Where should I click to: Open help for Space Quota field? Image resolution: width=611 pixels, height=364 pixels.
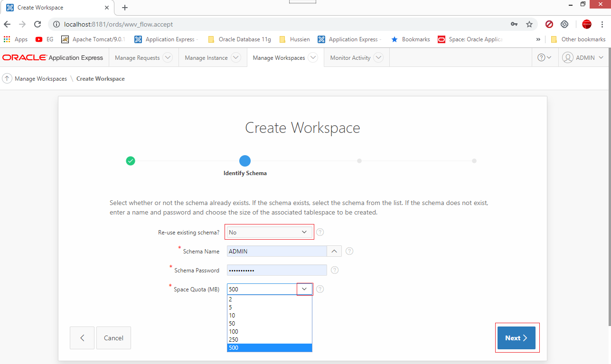point(320,289)
